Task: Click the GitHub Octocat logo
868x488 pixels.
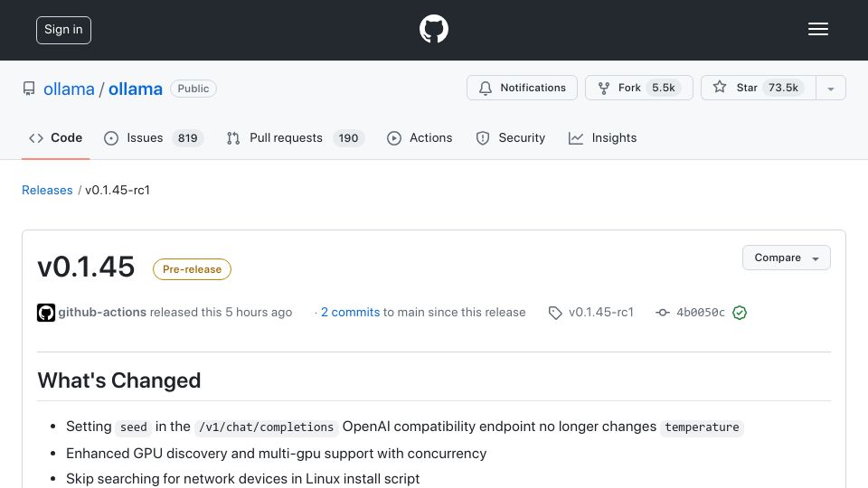Action: click(433, 29)
